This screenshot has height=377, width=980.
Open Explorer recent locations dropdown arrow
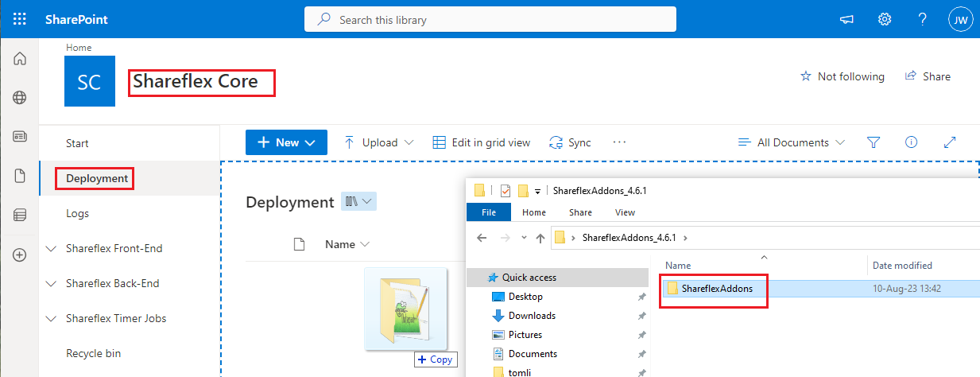pos(523,237)
